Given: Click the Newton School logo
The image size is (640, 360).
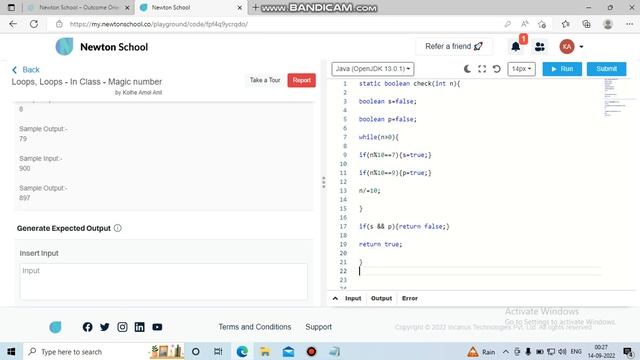Looking at the screenshot, I should (x=102, y=47).
